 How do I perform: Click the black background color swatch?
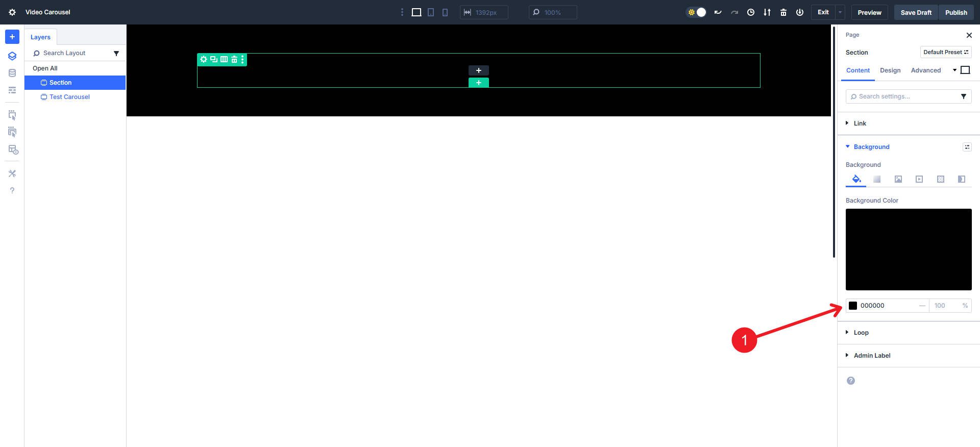click(853, 306)
